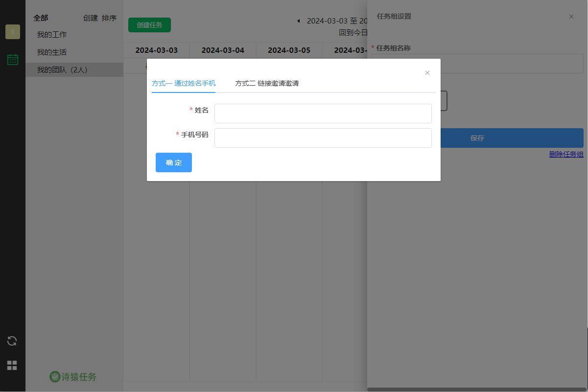Select 我的生活 task group
This screenshot has width=588, height=392.
click(x=52, y=52)
